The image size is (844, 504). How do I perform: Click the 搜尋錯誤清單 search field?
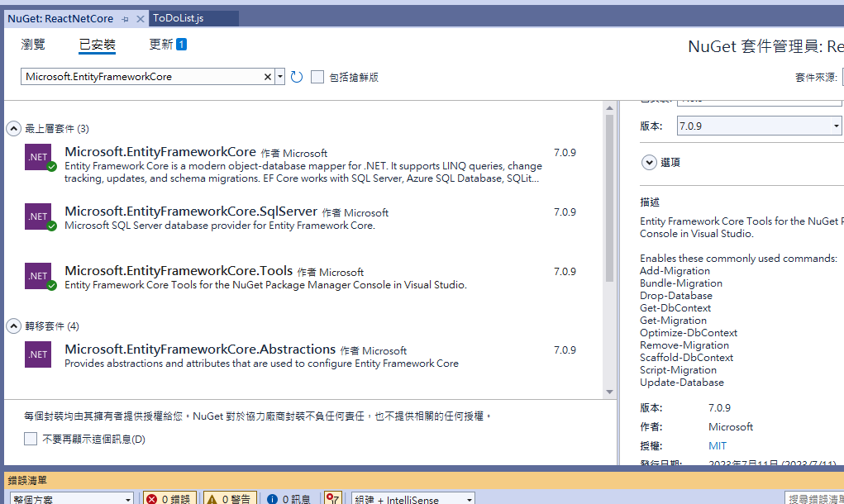click(x=814, y=499)
